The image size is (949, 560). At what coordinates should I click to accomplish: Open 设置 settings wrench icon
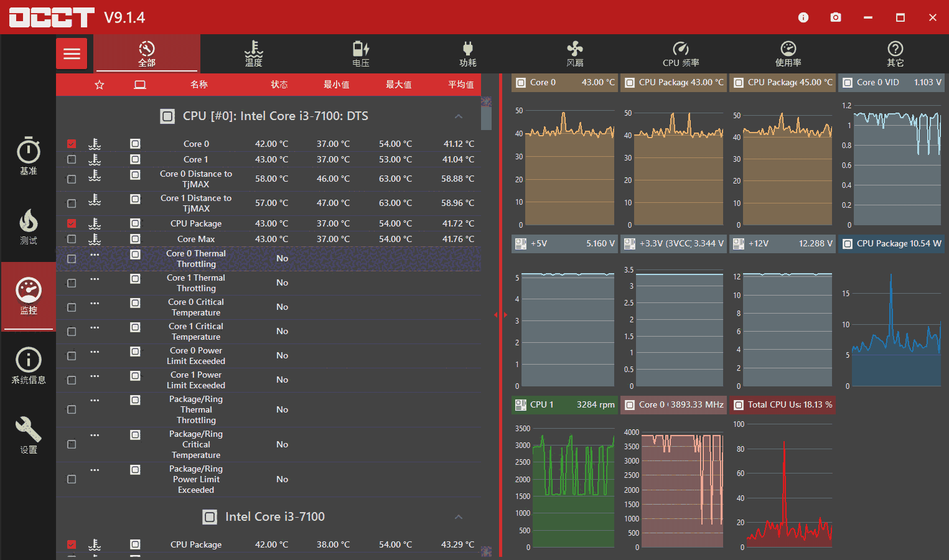29,435
